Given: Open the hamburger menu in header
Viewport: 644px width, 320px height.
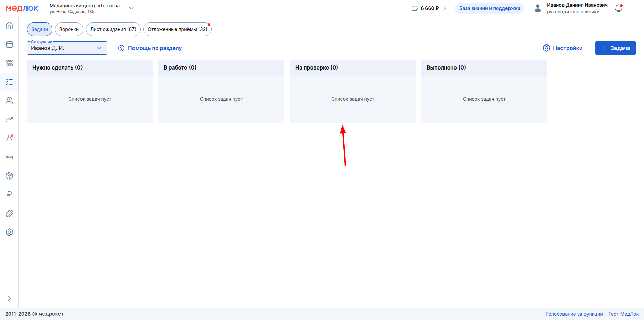Looking at the screenshot, I should pos(635,8).
